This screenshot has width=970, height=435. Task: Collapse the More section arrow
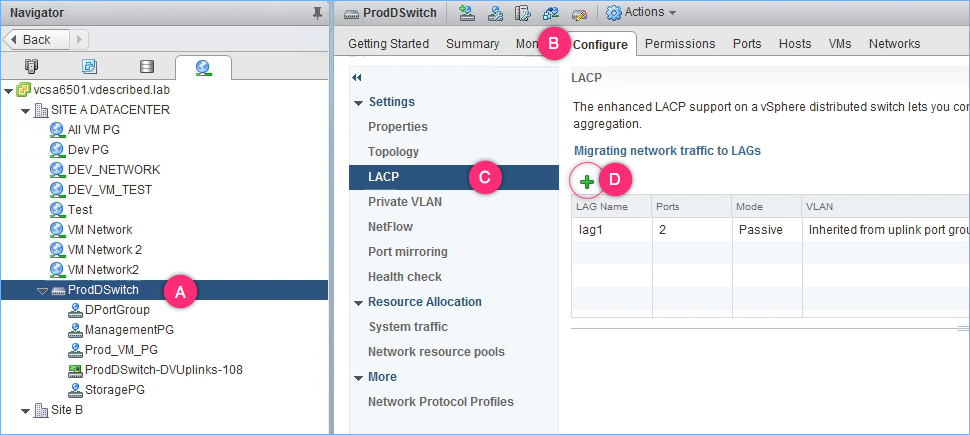pyautogui.click(x=358, y=378)
